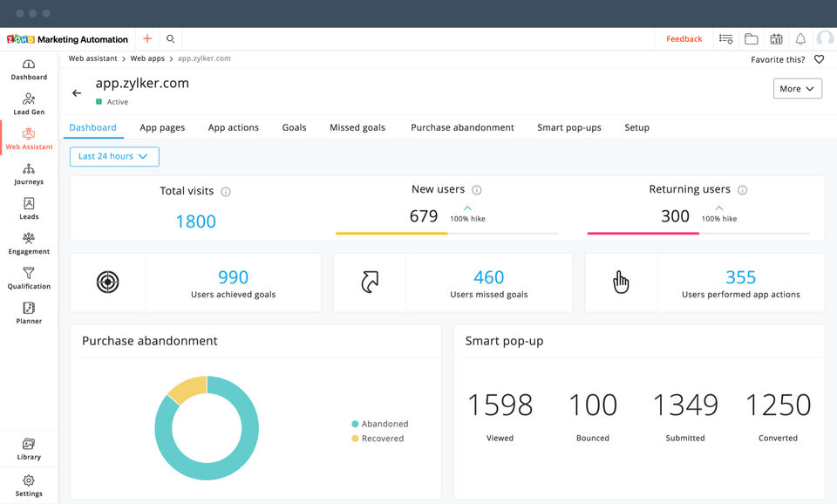Click the 100 Bounced value
The width and height of the screenshot is (837, 504).
coord(593,405)
